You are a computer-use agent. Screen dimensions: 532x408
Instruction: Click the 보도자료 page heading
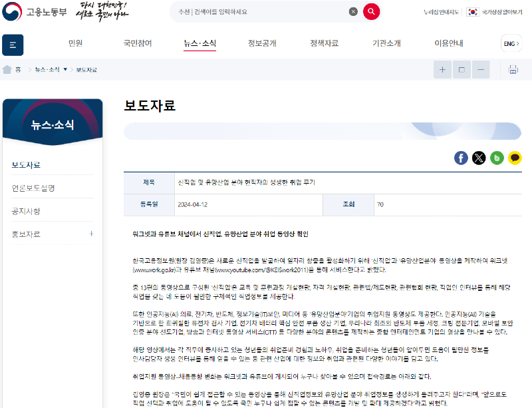tap(150, 105)
